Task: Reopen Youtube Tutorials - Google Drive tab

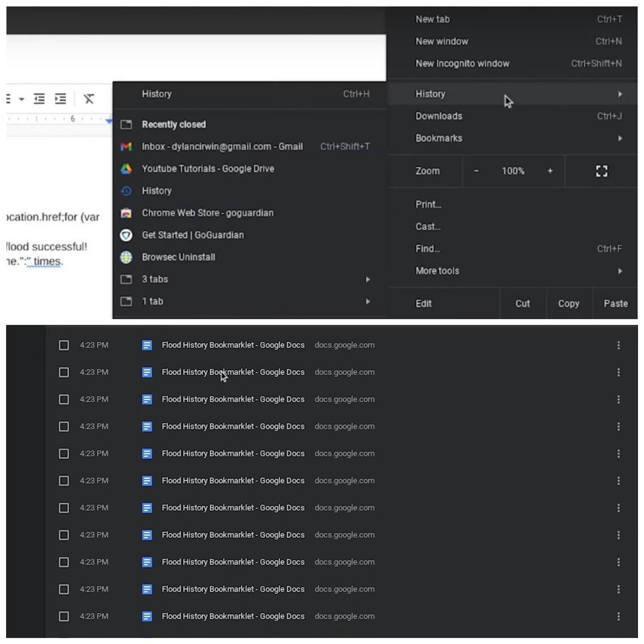Action: pyautogui.click(x=250, y=169)
